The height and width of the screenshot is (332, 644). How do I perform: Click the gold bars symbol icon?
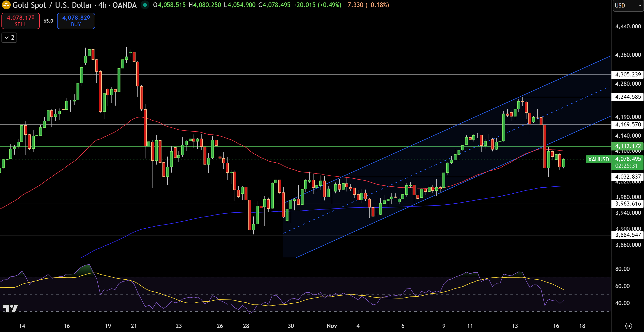6,5
